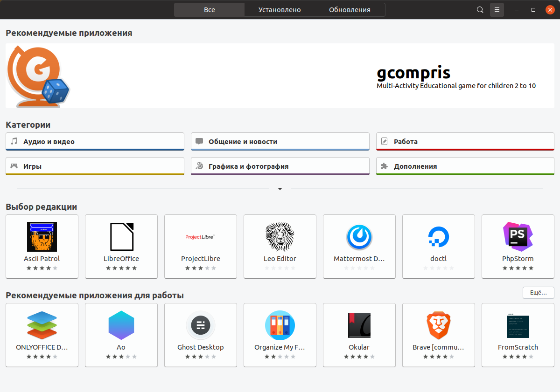
Task: Click the FromScratch dark notepad icon
Action: coord(518,325)
